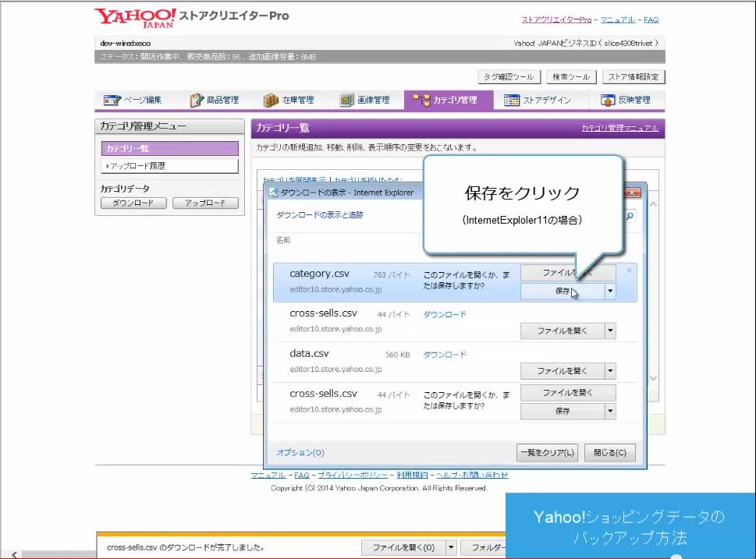This screenshot has width=756, height=559.
Task: Open the プライバシーポリシー footer link
Action: [353, 475]
